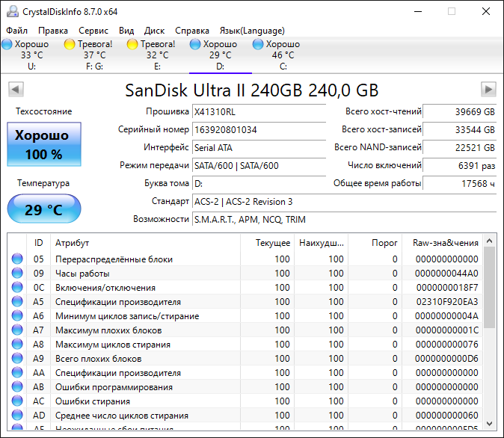Click status orb for attribute A7 row

pos(17,330)
